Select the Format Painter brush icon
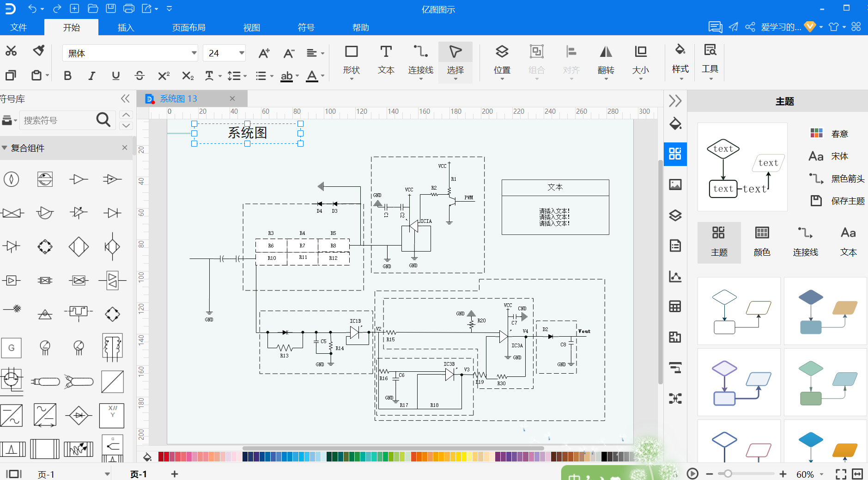 (x=39, y=50)
